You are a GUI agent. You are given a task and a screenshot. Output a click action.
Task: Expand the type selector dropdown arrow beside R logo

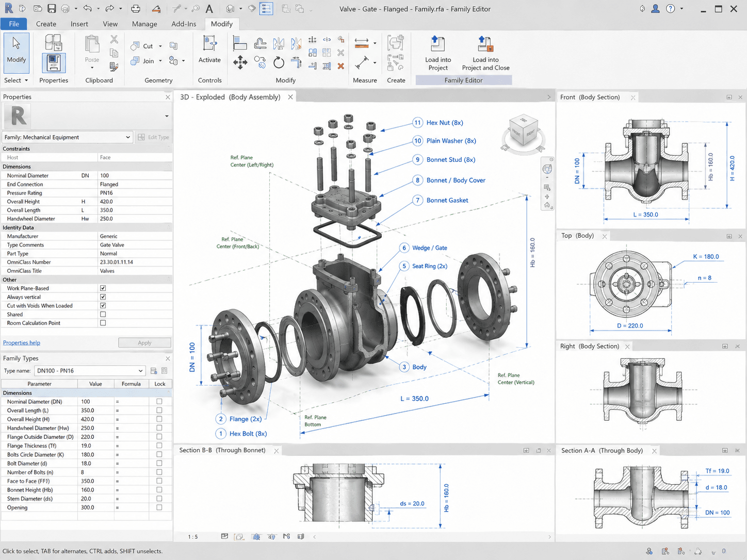click(167, 117)
